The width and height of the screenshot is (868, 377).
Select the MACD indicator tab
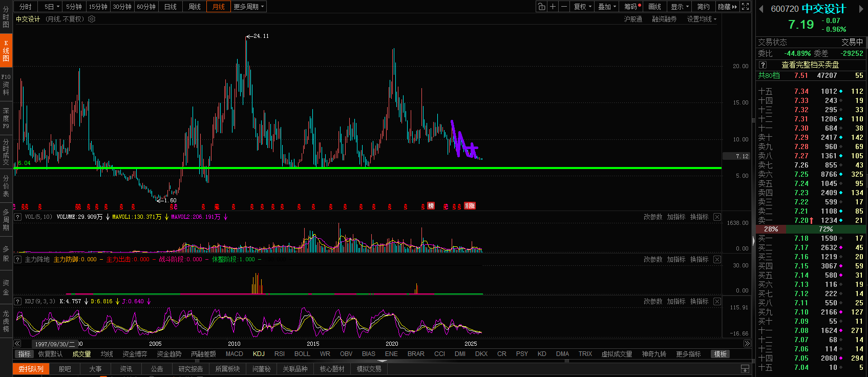[x=234, y=354]
